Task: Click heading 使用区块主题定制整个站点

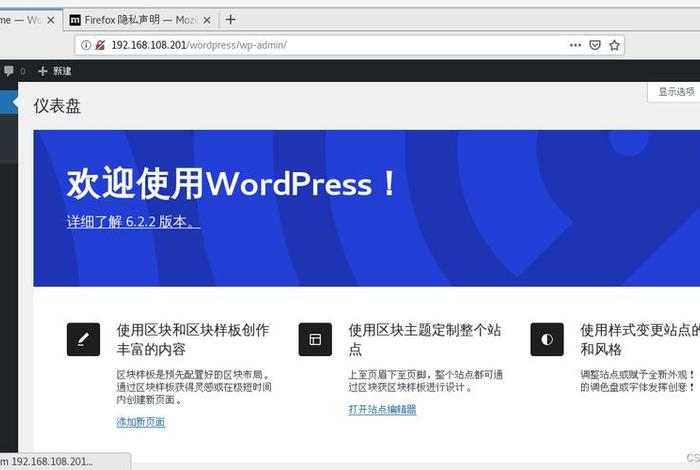Action: tap(425, 339)
